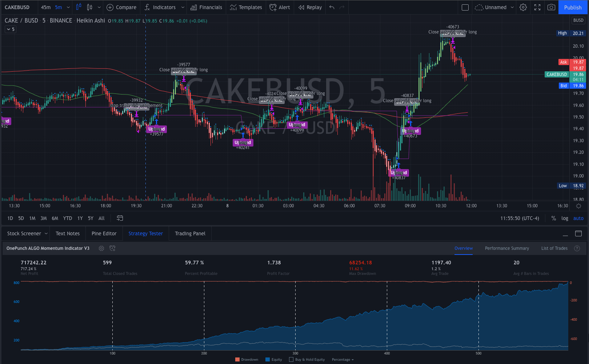Enable Buy & Hold Equity checkbox
Screen dimensions: 589x364
(x=291, y=360)
